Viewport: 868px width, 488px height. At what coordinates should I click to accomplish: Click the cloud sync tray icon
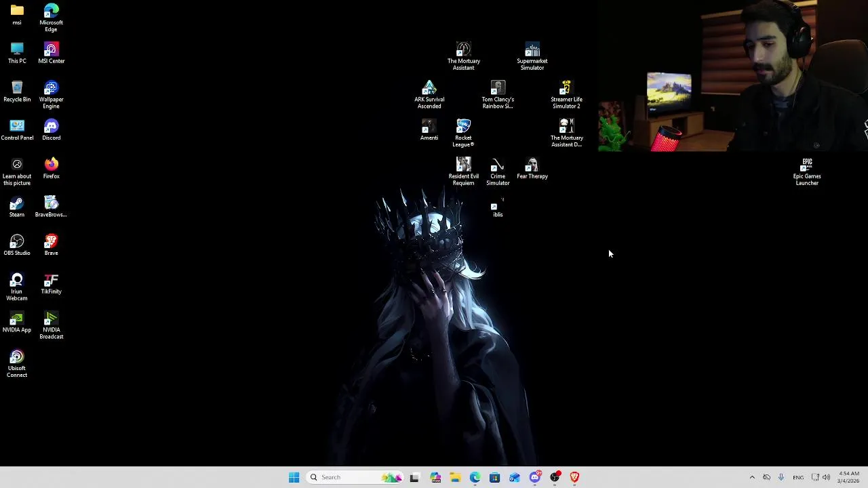(x=766, y=477)
